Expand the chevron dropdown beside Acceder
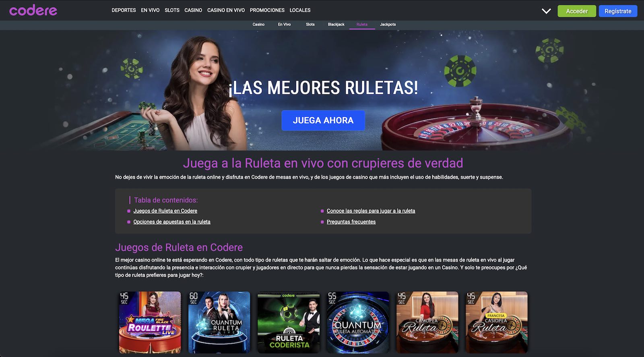 click(546, 11)
